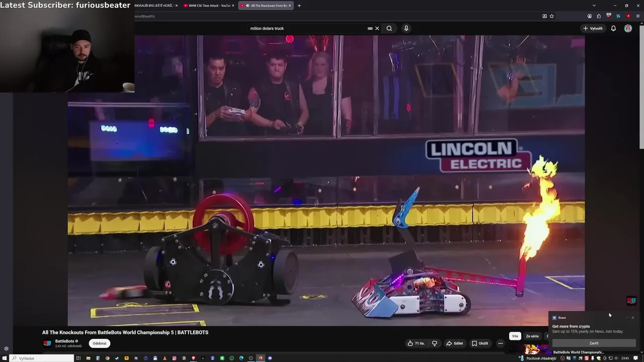Open YouTube notifications bell
This screenshot has width=644, height=362.
pyautogui.click(x=613, y=28)
